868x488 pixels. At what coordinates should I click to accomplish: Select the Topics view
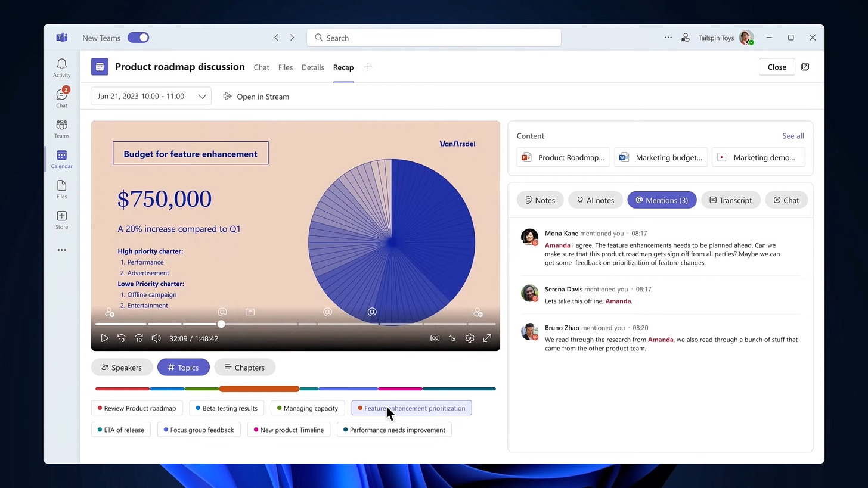coord(183,368)
